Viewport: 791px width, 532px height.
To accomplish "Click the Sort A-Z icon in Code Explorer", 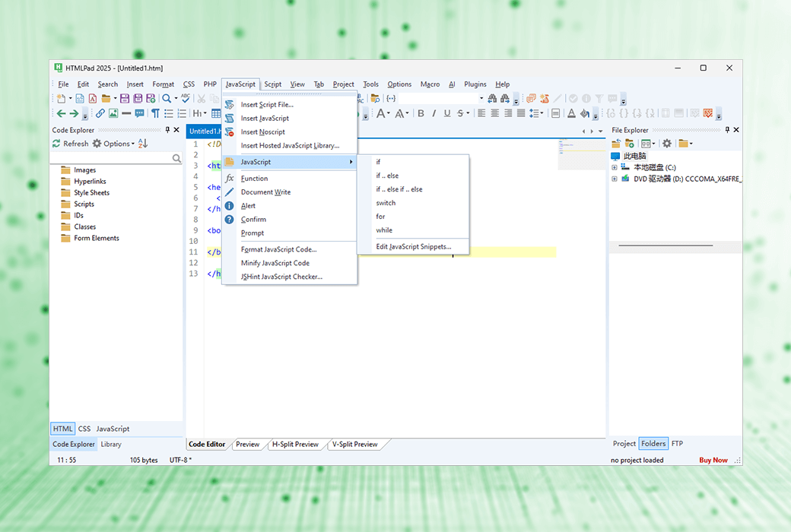I will click(x=143, y=144).
